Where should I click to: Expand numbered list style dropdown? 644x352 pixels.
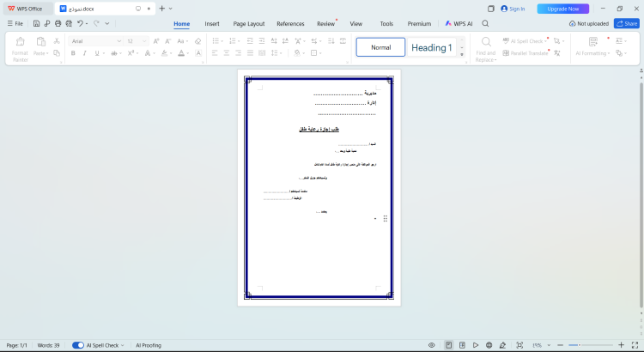239,41
